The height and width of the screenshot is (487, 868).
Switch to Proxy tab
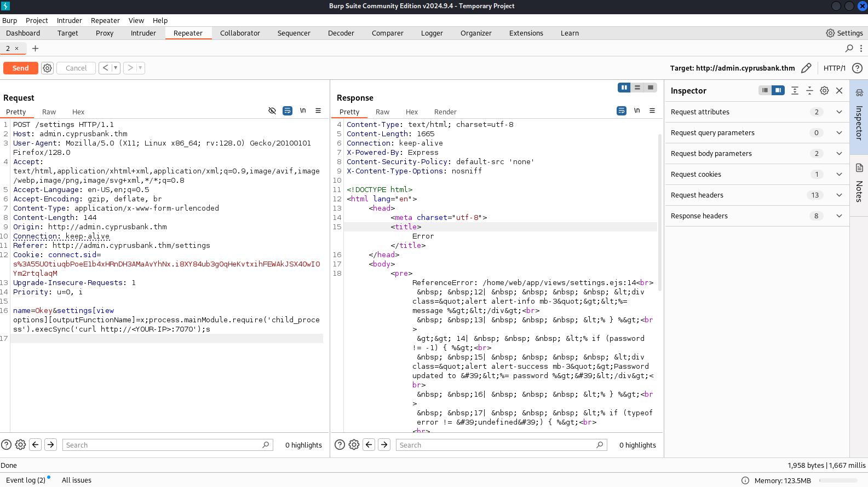105,33
